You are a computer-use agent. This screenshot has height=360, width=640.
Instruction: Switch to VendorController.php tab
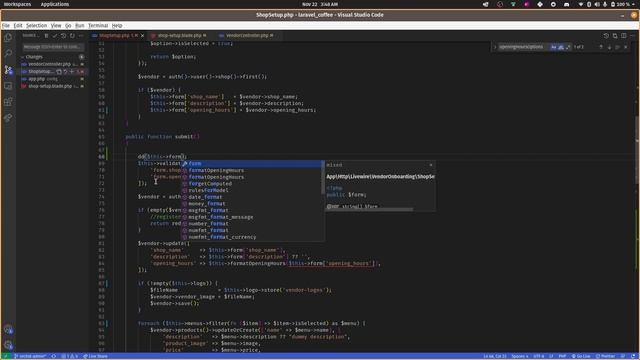246,36
